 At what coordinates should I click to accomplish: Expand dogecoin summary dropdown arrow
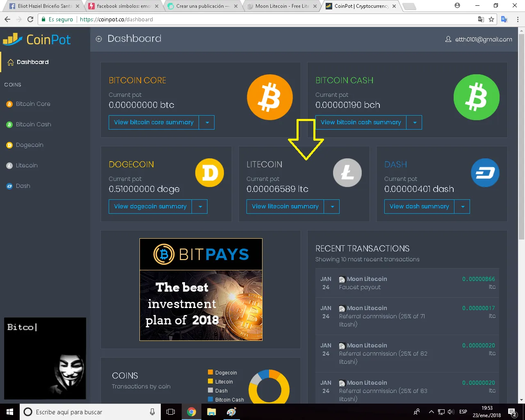(x=200, y=206)
